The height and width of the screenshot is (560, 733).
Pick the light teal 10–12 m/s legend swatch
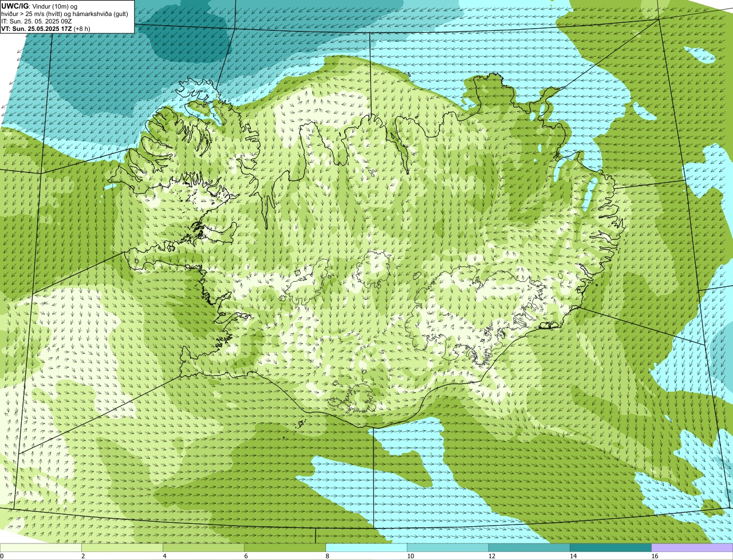point(448,547)
